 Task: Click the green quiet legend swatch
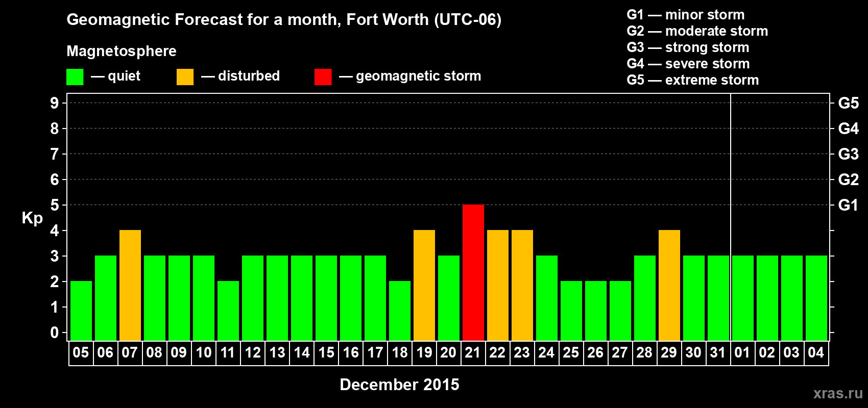[75, 77]
